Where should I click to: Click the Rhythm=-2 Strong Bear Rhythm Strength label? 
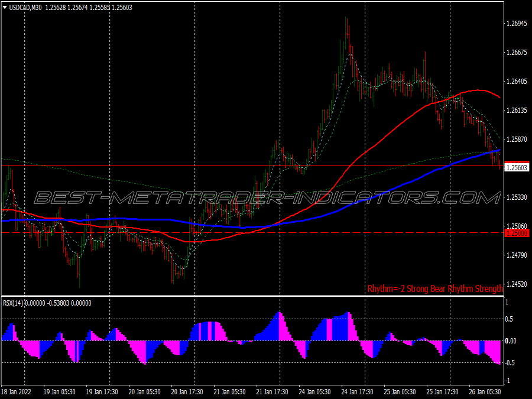click(435, 288)
